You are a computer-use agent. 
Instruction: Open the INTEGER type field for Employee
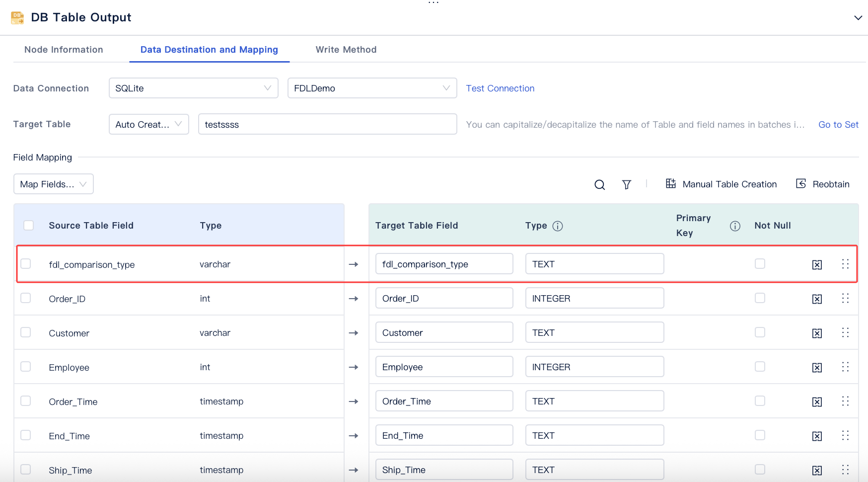pyautogui.click(x=595, y=367)
